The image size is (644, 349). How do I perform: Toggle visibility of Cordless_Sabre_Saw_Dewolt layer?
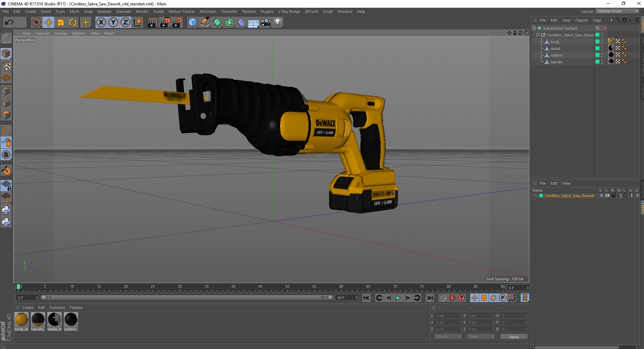click(x=607, y=196)
